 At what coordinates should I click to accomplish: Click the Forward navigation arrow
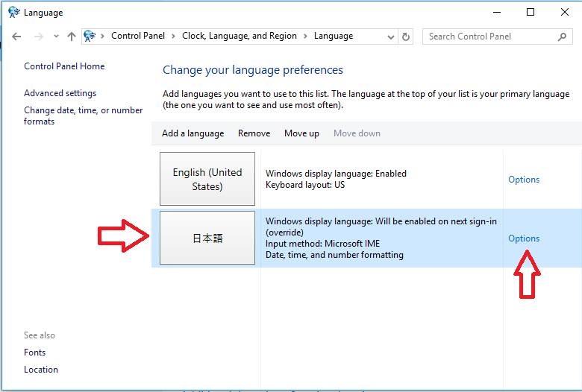coord(38,37)
